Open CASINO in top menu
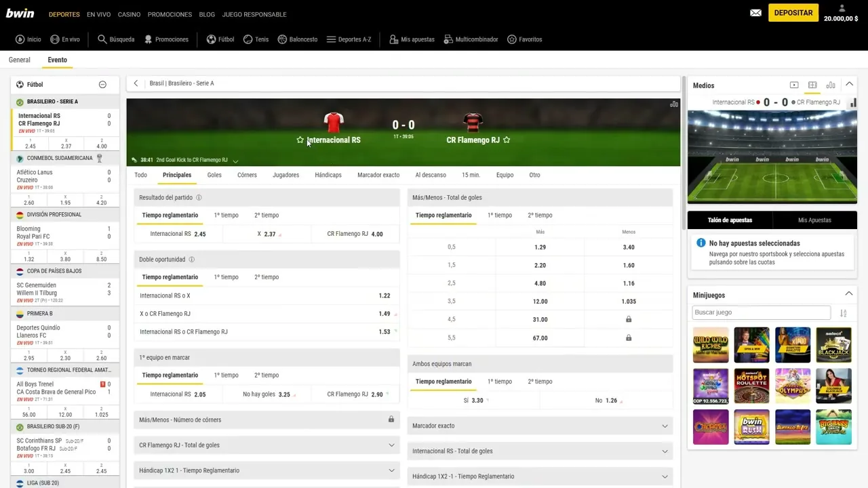 pyautogui.click(x=129, y=14)
